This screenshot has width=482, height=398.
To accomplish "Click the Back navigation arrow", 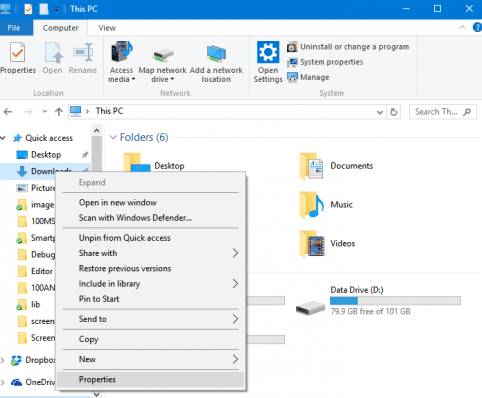I will (x=8, y=112).
